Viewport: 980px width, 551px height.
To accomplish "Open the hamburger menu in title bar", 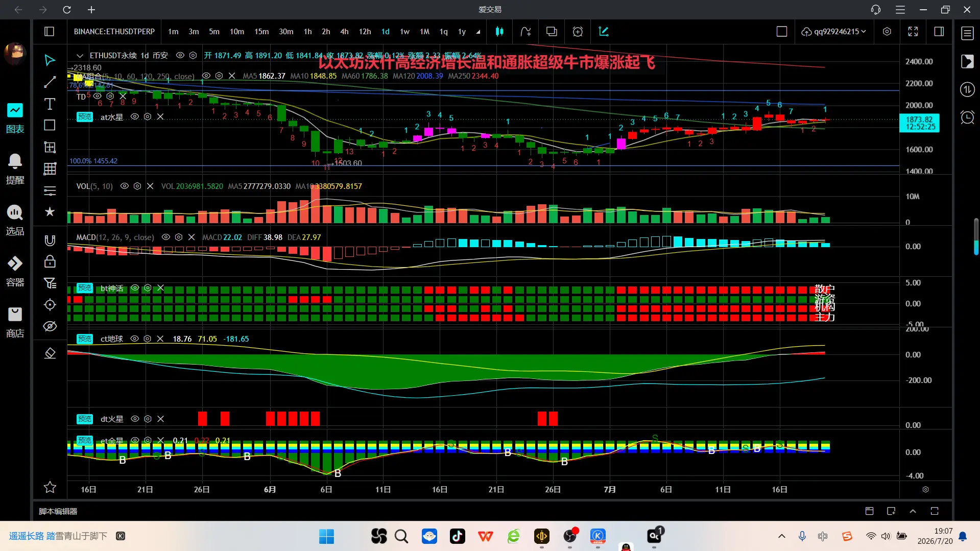I will pyautogui.click(x=900, y=10).
